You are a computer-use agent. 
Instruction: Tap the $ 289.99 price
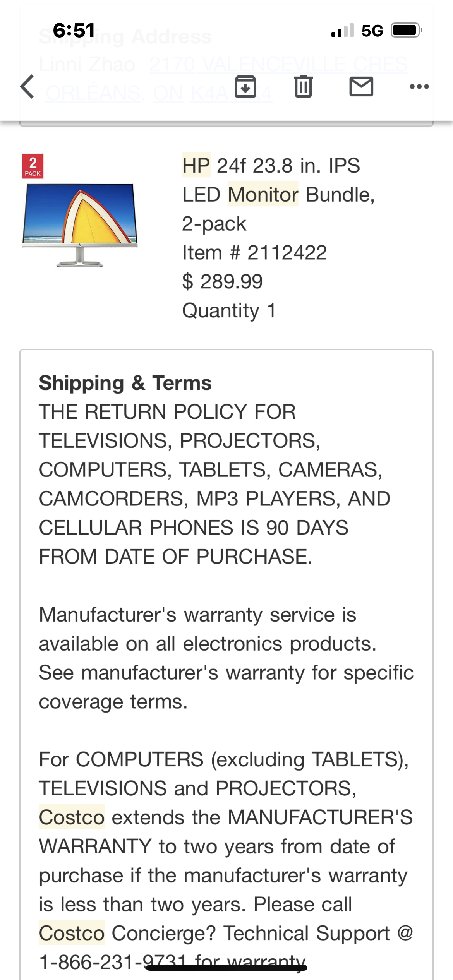click(x=222, y=281)
